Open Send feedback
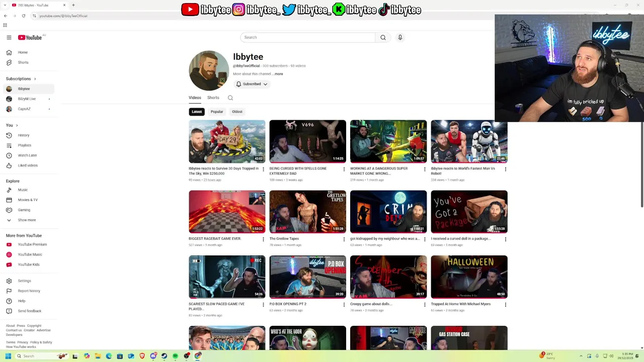This screenshot has height=362, width=644. (28, 311)
